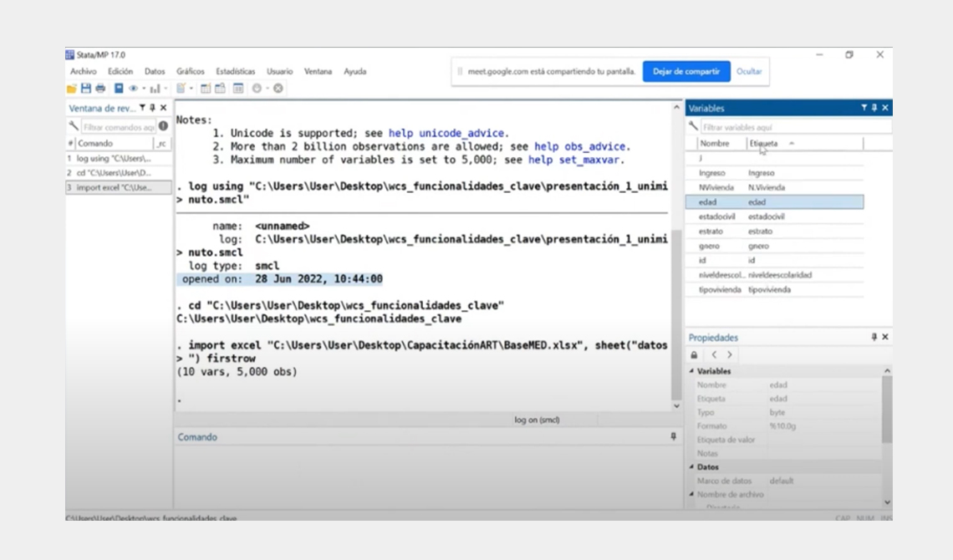This screenshot has width=953, height=560.
Task: Select the estadocivil variable row
Action: click(x=774, y=216)
